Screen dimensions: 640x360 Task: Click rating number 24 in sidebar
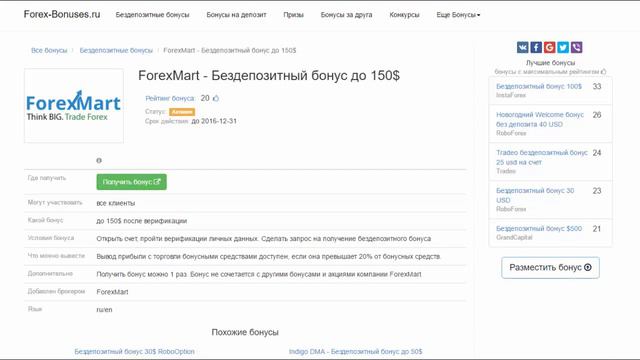[597, 153]
